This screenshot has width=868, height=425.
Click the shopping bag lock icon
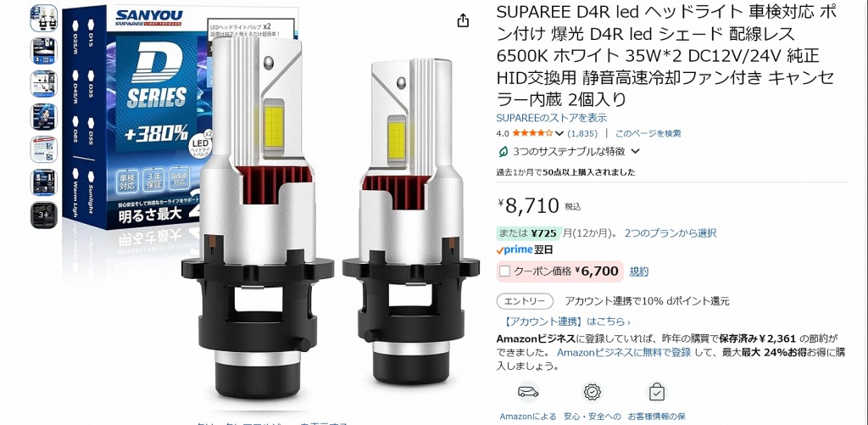coord(657,392)
